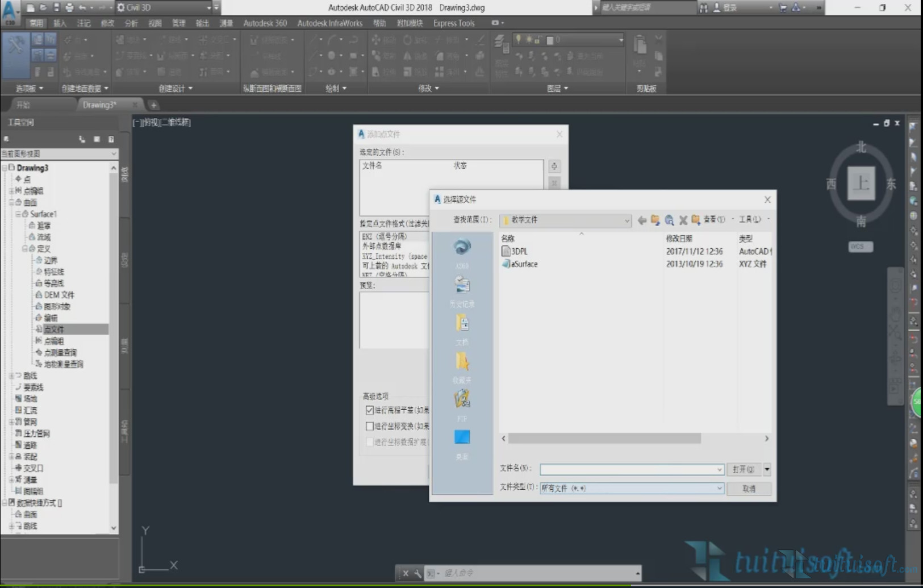
Task: Expand the file type (所有文件) dropdown
Action: click(x=719, y=488)
